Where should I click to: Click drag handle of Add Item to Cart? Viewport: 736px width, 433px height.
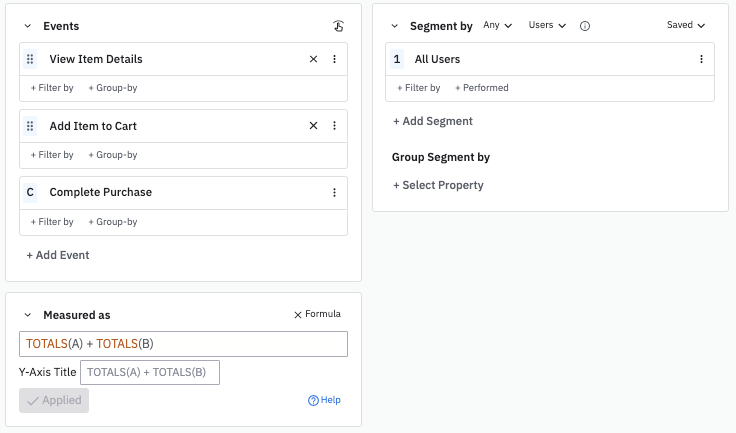pyautogui.click(x=30, y=126)
